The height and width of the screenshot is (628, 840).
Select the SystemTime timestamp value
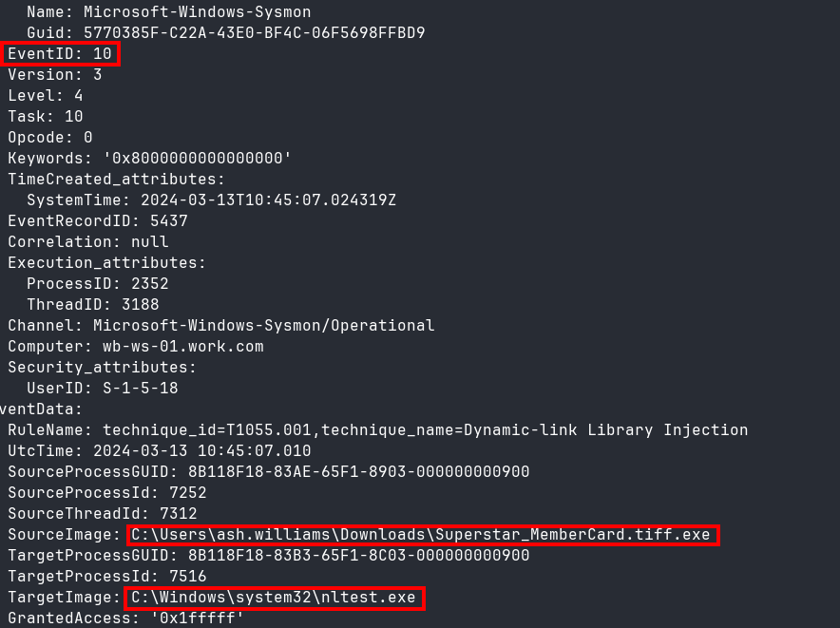268,200
